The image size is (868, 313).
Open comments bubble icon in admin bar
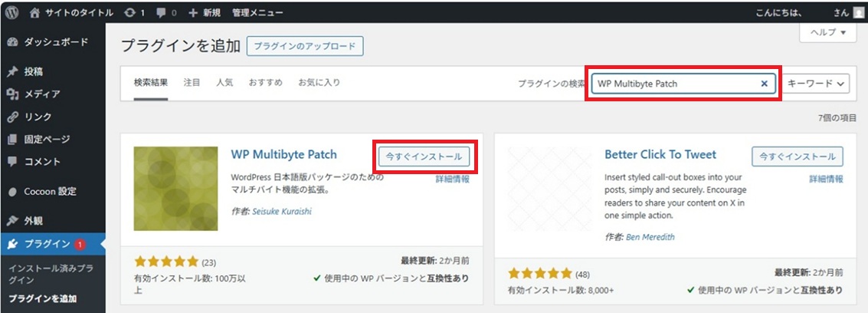pyautogui.click(x=162, y=13)
